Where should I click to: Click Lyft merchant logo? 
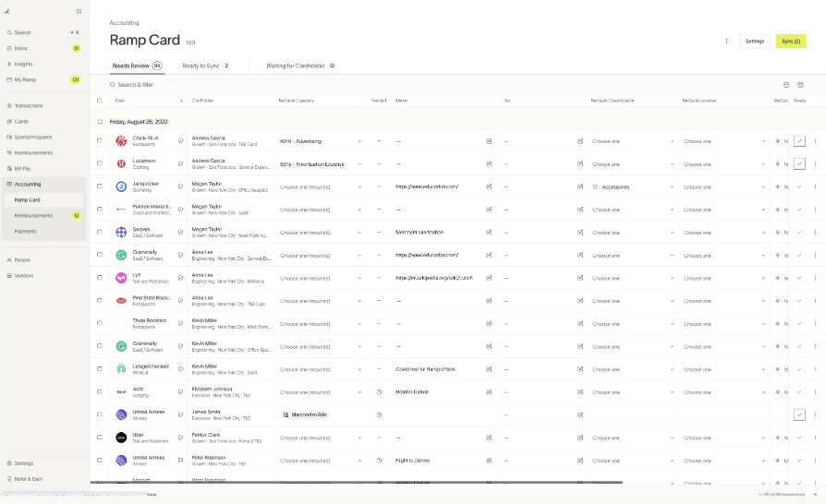[x=121, y=278]
